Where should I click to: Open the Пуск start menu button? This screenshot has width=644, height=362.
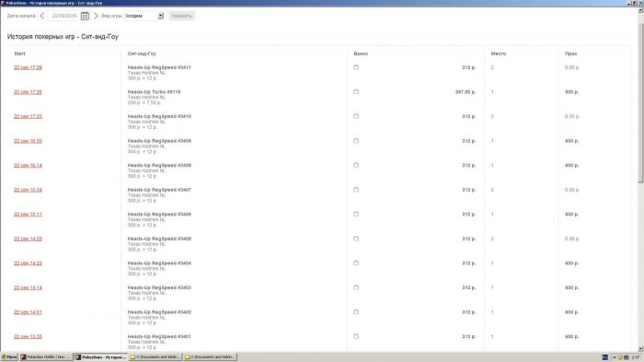(9, 357)
